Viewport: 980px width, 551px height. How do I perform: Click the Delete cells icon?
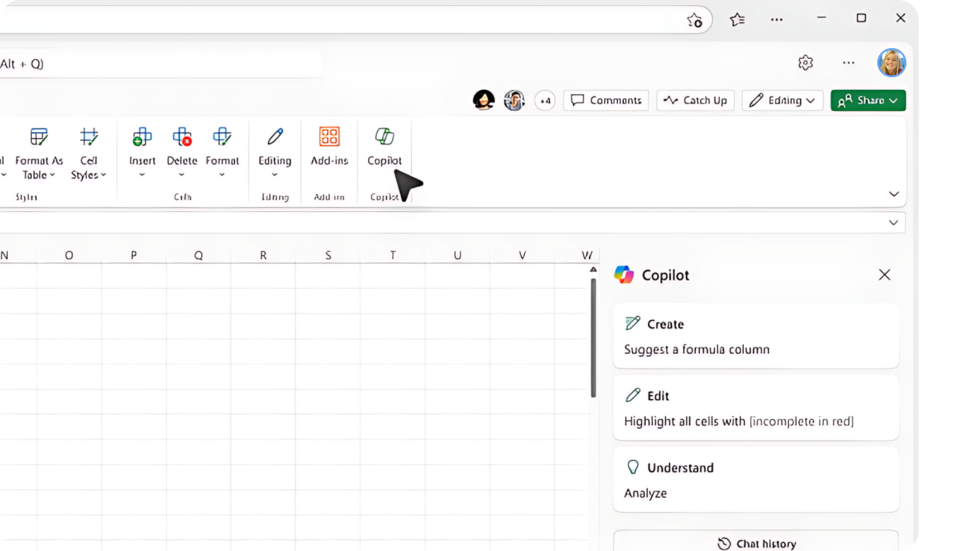click(182, 137)
